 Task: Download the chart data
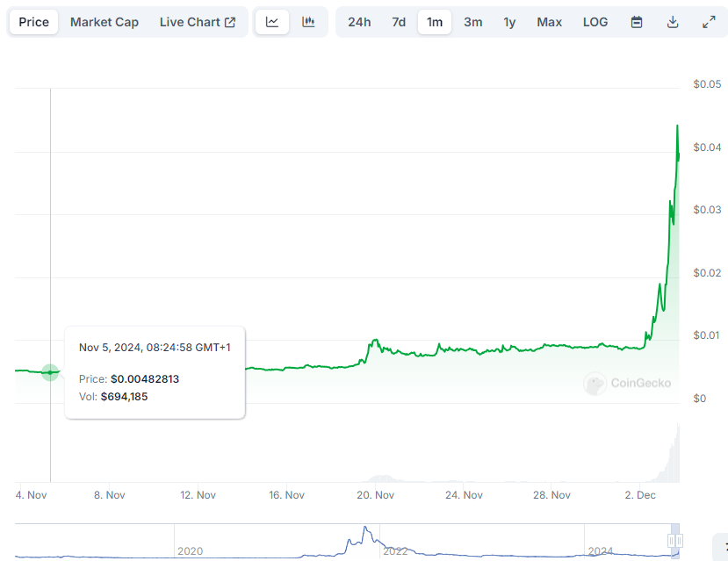coord(672,22)
